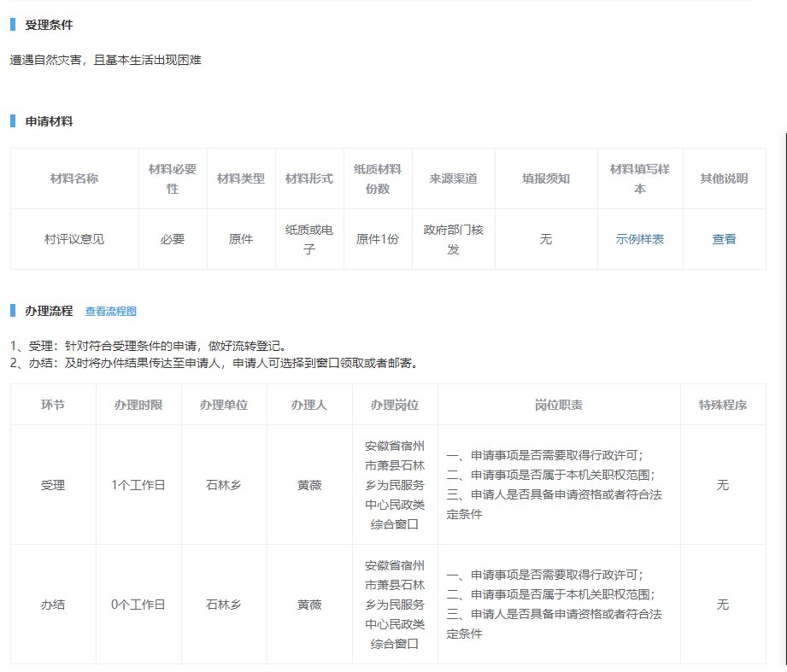Click the 来源渠道 column header

[453, 178]
